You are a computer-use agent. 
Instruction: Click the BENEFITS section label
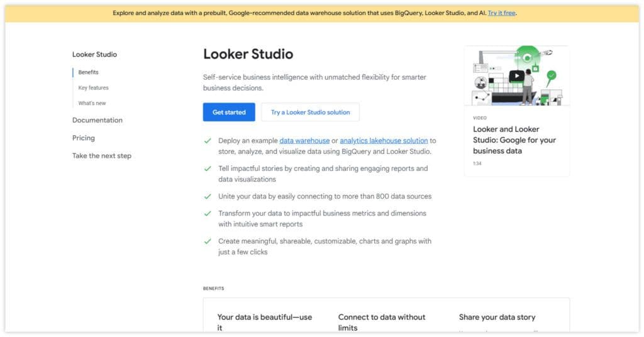(x=214, y=289)
